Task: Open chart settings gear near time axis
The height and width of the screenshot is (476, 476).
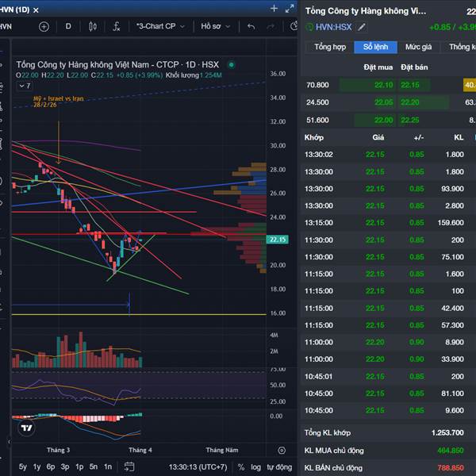Action: tap(282, 450)
